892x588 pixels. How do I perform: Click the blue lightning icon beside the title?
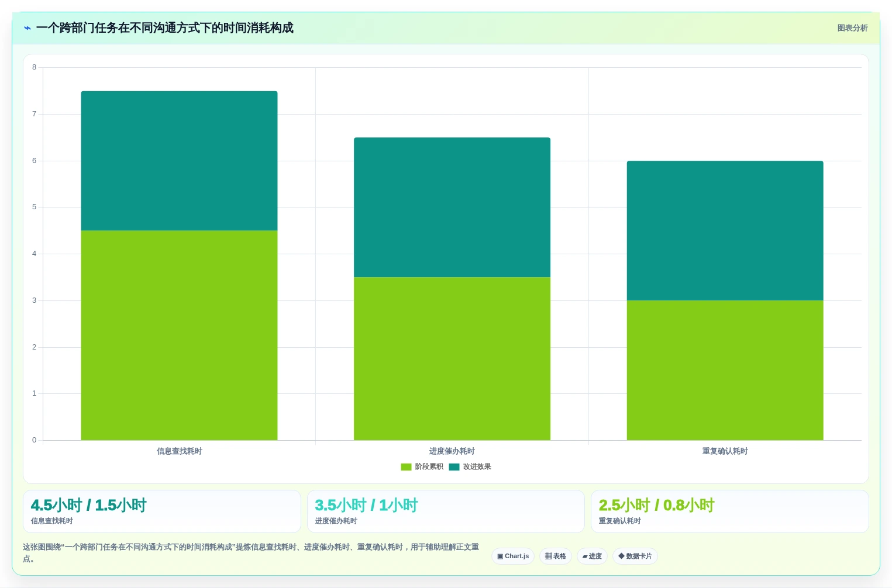(x=27, y=28)
